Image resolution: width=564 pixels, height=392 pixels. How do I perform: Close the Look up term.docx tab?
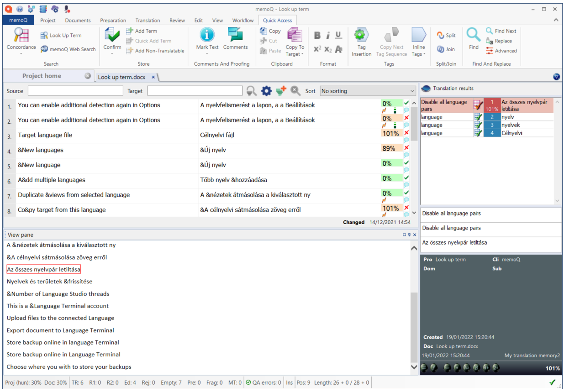pos(153,77)
